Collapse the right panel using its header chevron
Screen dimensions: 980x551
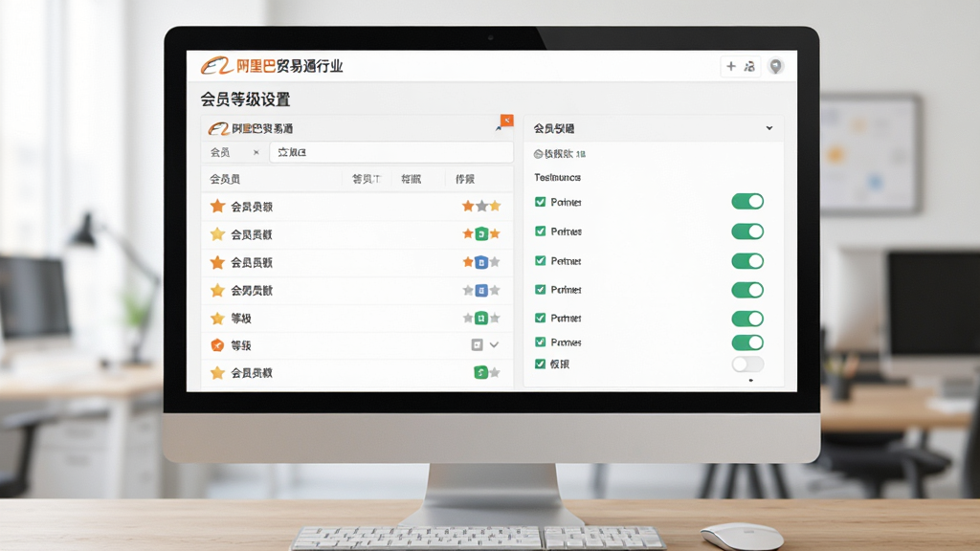pos(769,128)
